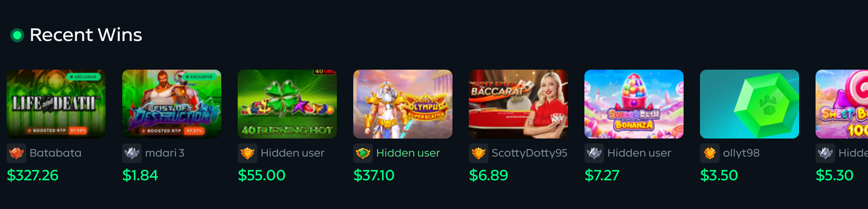This screenshot has width=868, height=209.
Task: Launch the Sweet Rush Bonanza game tile
Action: point(634,104)
